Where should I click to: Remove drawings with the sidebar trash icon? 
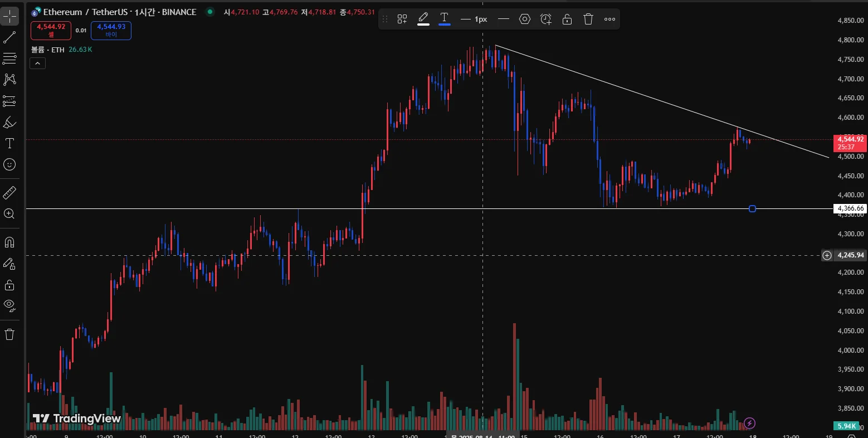point(9,334)
